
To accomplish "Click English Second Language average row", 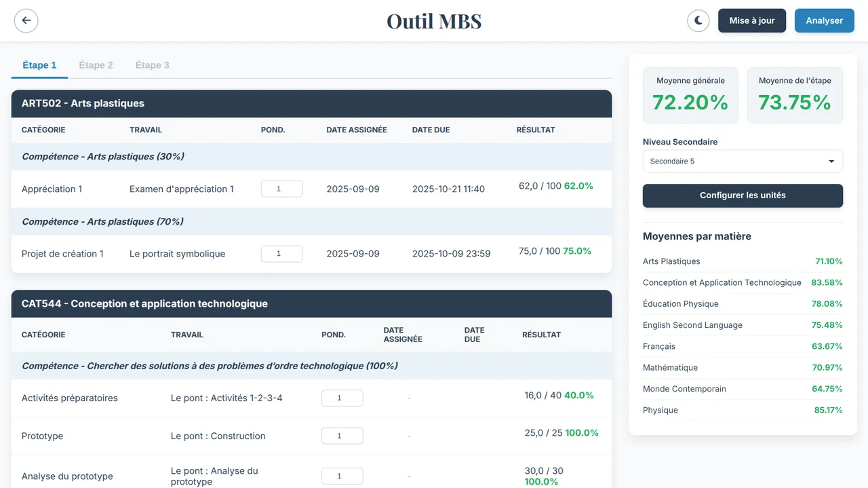I will [743, 325].
